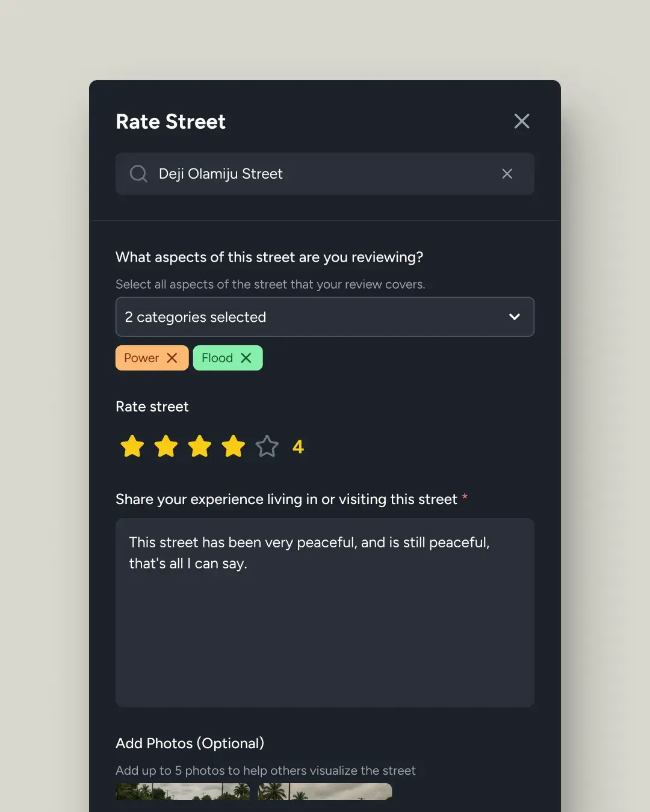Click the Power tag label
Viewport: 650px width, 812px height.
(141, 358)
